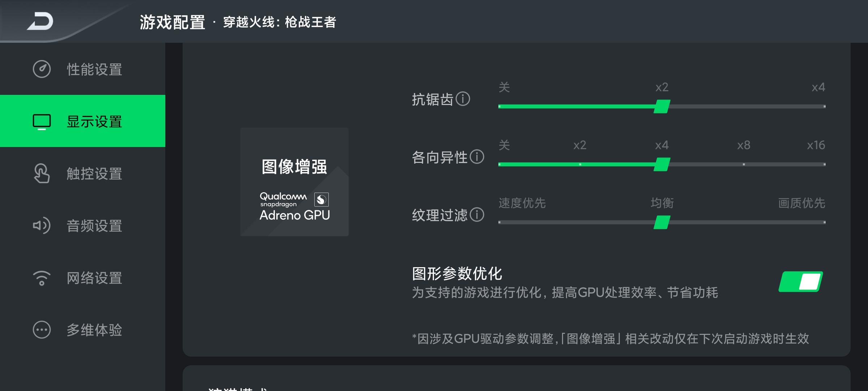Click the 性能设置 gauge icon
Image resolution: width=868 pixels, height=391 pixels.
click(42, 69)
